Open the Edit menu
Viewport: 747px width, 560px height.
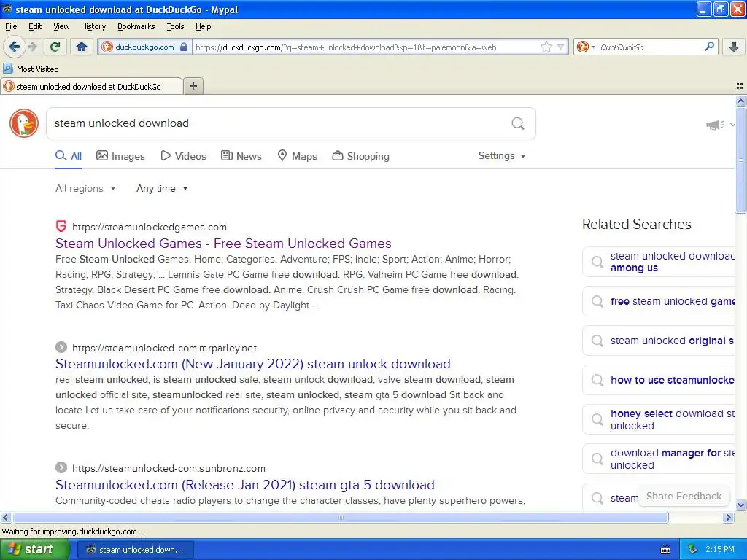(35, 26)
